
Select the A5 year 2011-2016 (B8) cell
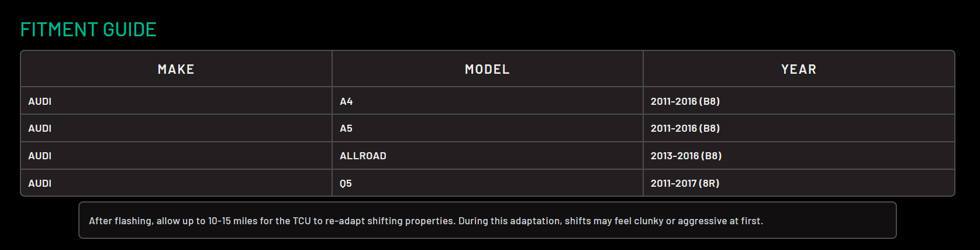[x=685, y=128]
